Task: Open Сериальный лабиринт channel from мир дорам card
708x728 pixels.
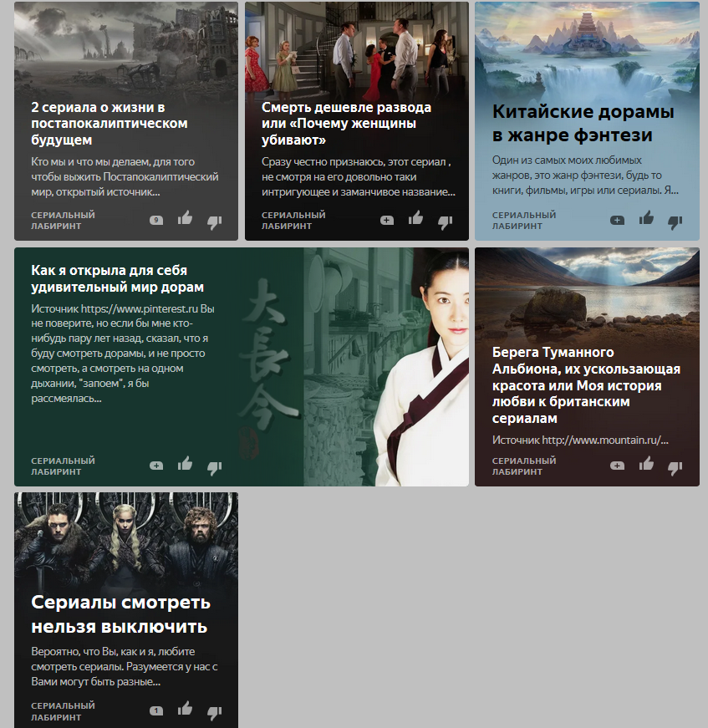Action: 63,466
